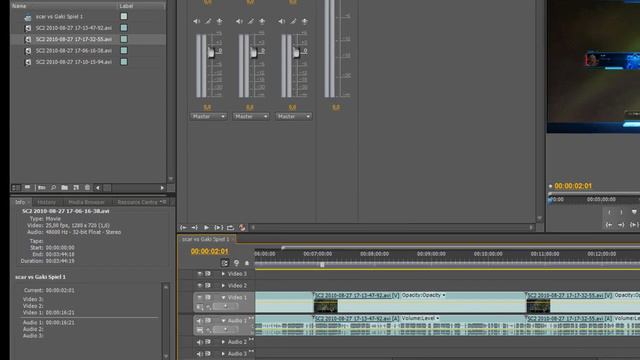Click third mixer channel volume fader
Screen dimensions: 640x360
click(296, 53)
